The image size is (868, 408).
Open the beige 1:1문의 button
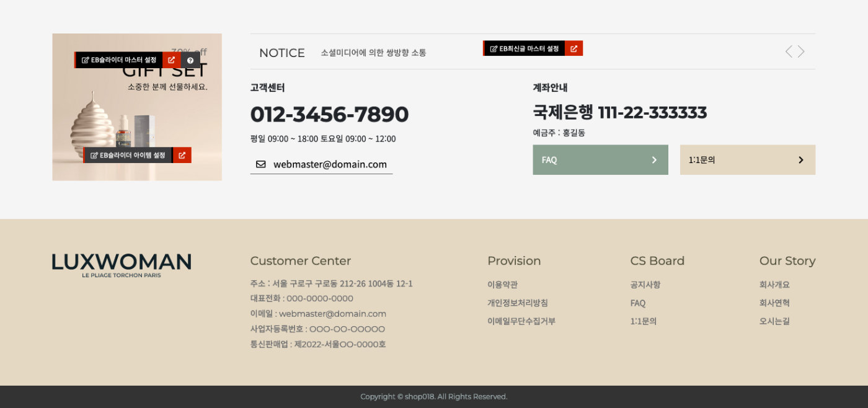[x=747, y=160]
